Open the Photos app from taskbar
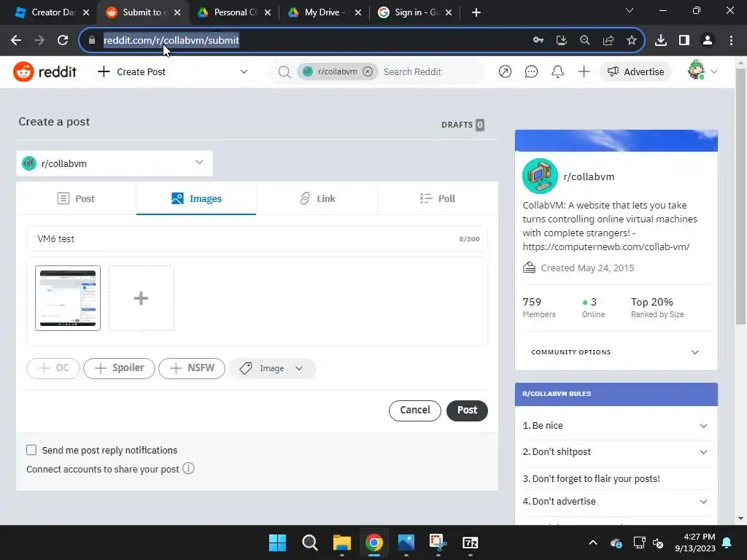The image size is (747, 560). 406,542
